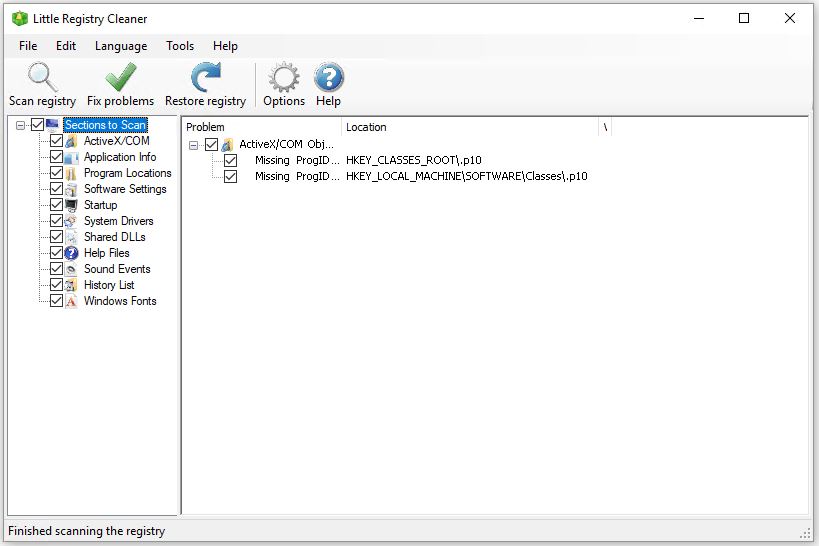The width and height of the screenshot is (819, 546).
Task: Uncheck the Windows Fonts checkbox
Action: point(56,301)
